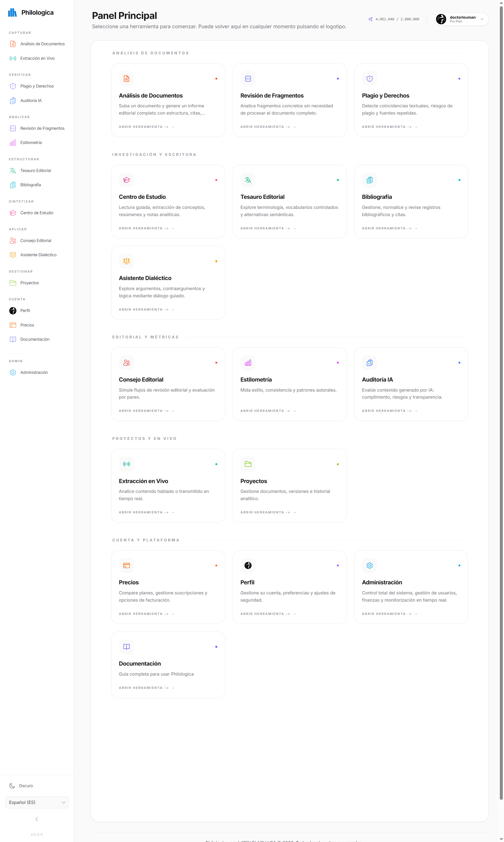Expand the doctorleuman account menu
The height and width of the screenshot is (842, 504).
click(x=461, y=19)
